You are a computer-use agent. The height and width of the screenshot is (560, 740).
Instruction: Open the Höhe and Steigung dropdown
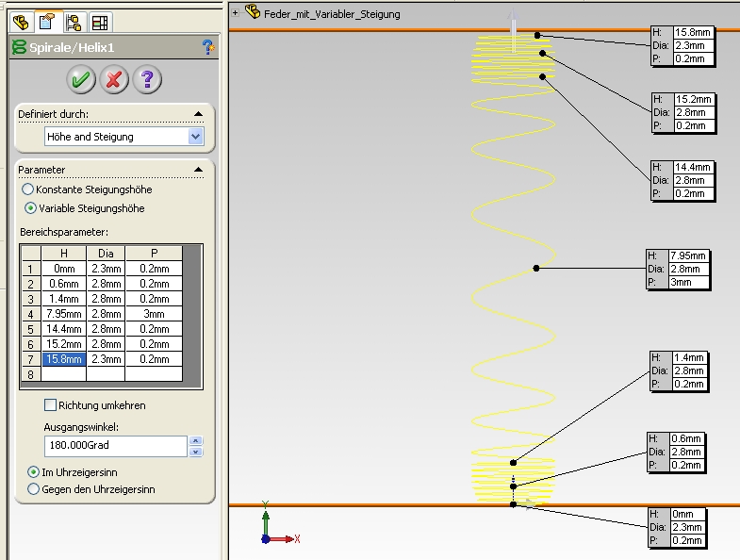195,137
